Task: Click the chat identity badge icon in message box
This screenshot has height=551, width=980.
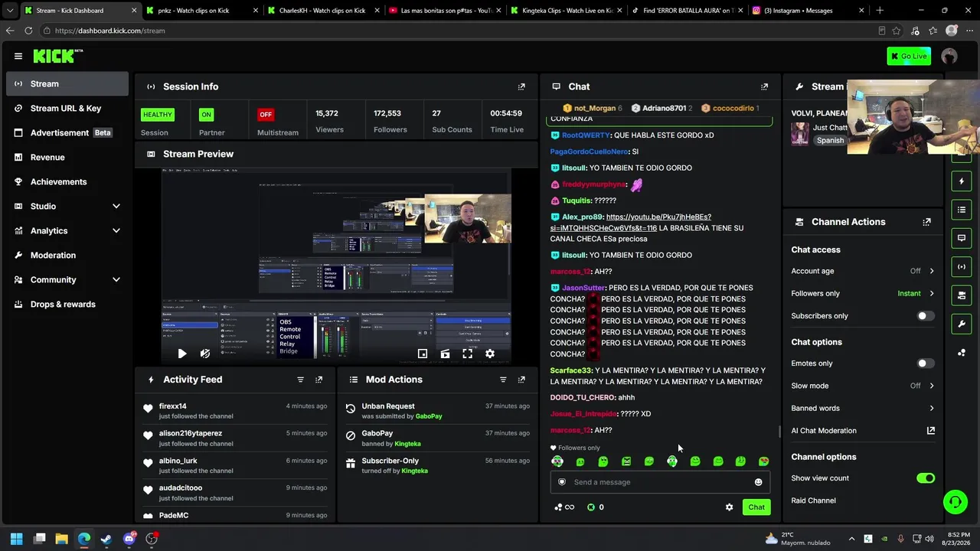Action: (x=562, y=482)
